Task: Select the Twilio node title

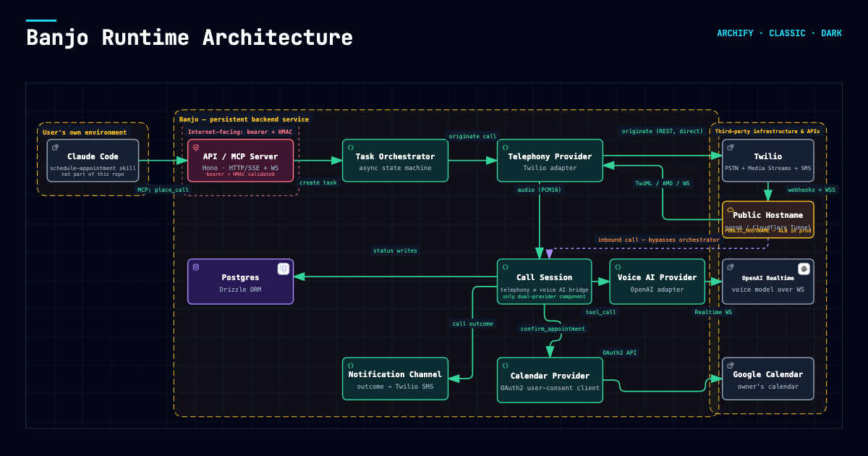Action: coord(767,156)
